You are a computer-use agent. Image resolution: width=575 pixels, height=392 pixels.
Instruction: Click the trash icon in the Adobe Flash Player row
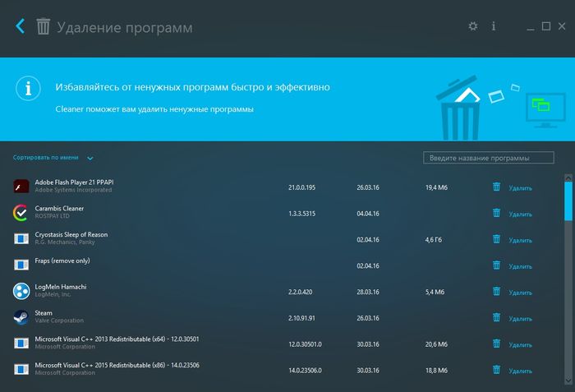[496, 187]
